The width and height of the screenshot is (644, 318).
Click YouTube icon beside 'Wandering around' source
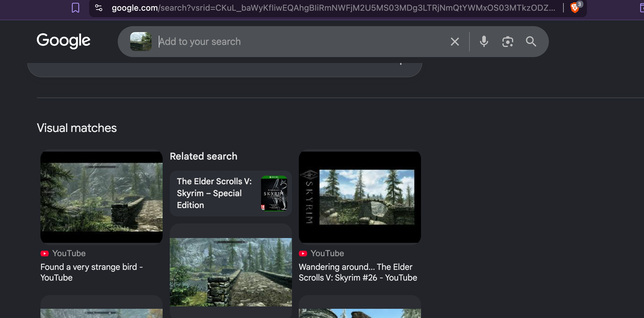click(303, 254)
